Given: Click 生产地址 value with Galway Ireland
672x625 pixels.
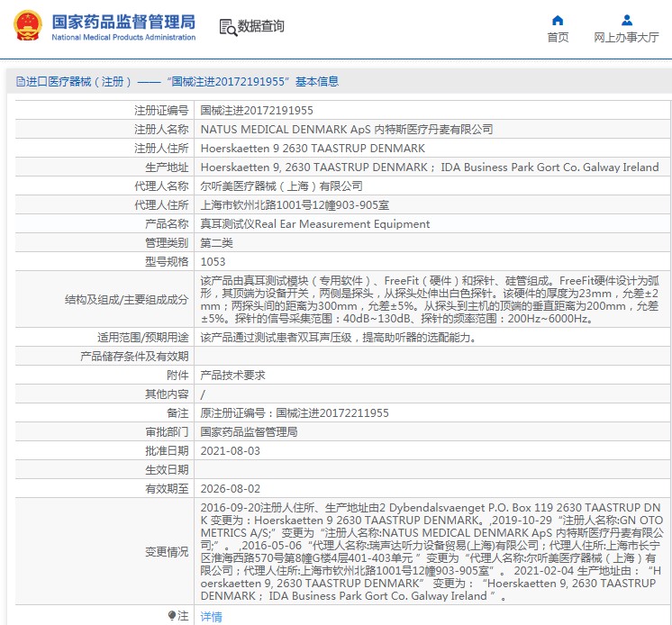Looking at the screenshot, I should (430, 168).
